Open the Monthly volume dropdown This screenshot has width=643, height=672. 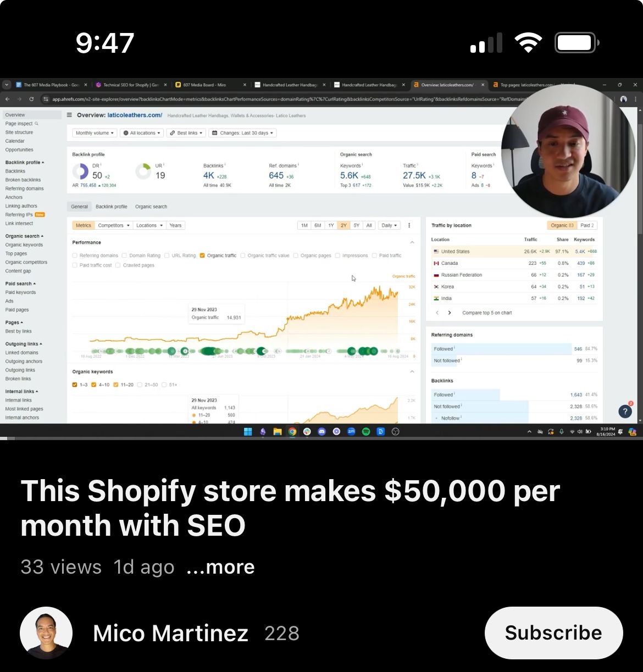pyautogui.click(x=95, y=133)
